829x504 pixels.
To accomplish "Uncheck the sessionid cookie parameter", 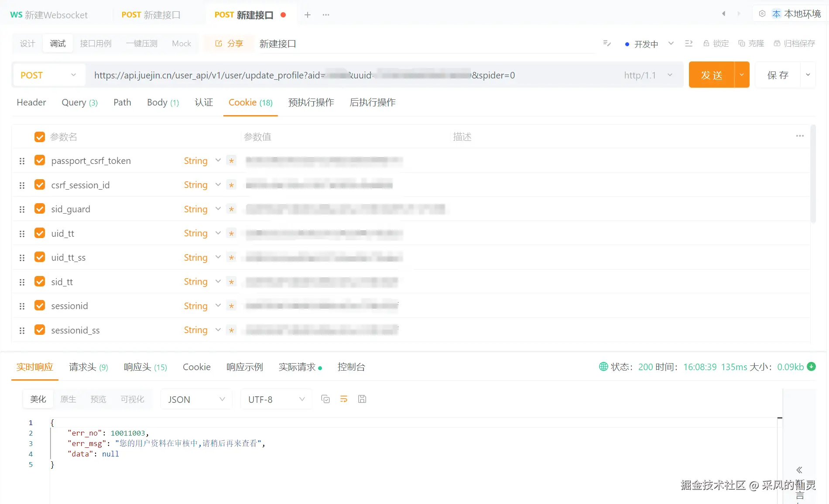I will point(39,306).
